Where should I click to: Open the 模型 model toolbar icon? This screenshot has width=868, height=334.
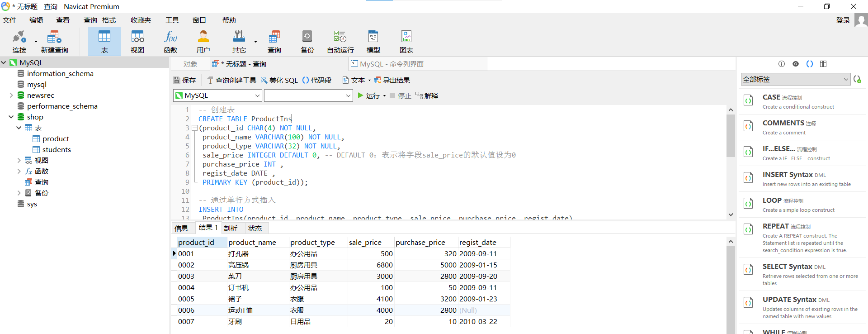[373, 42]
